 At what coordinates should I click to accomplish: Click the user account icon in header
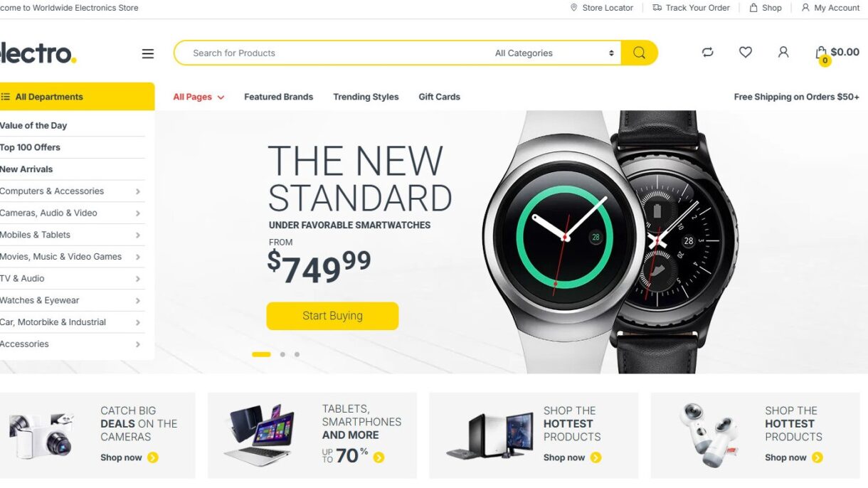click(x=783, y=52)
